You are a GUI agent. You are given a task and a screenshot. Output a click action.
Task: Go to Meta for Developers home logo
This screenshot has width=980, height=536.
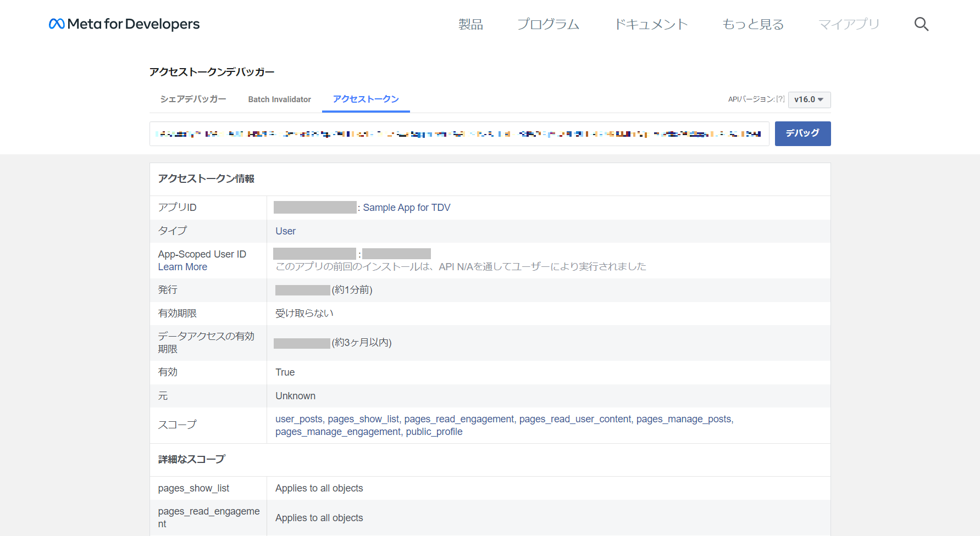(x=124, y=24)
